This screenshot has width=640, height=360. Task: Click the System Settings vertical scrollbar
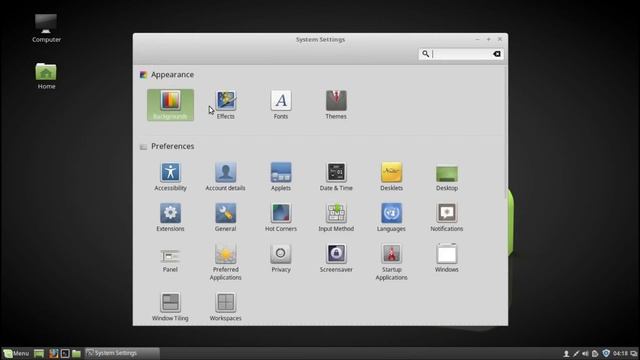pyautogui.click(x=506, y=133)
